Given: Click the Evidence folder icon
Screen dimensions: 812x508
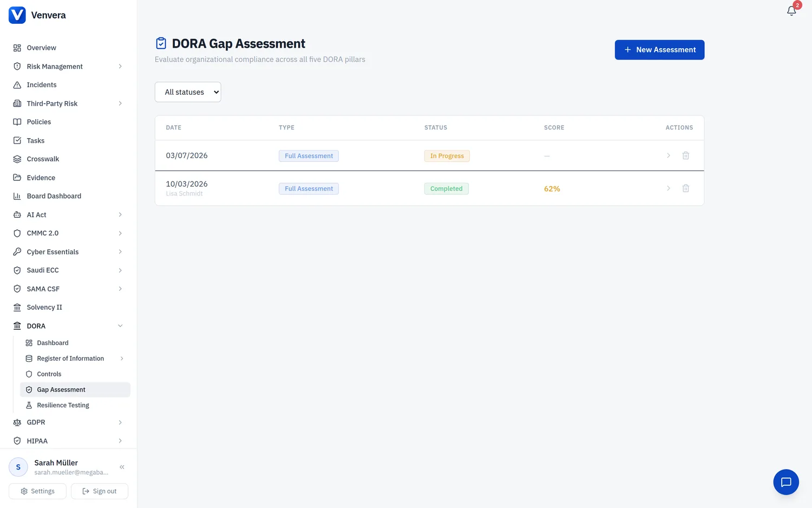Looking at the screenshot, I should click(x=17, y=178).
